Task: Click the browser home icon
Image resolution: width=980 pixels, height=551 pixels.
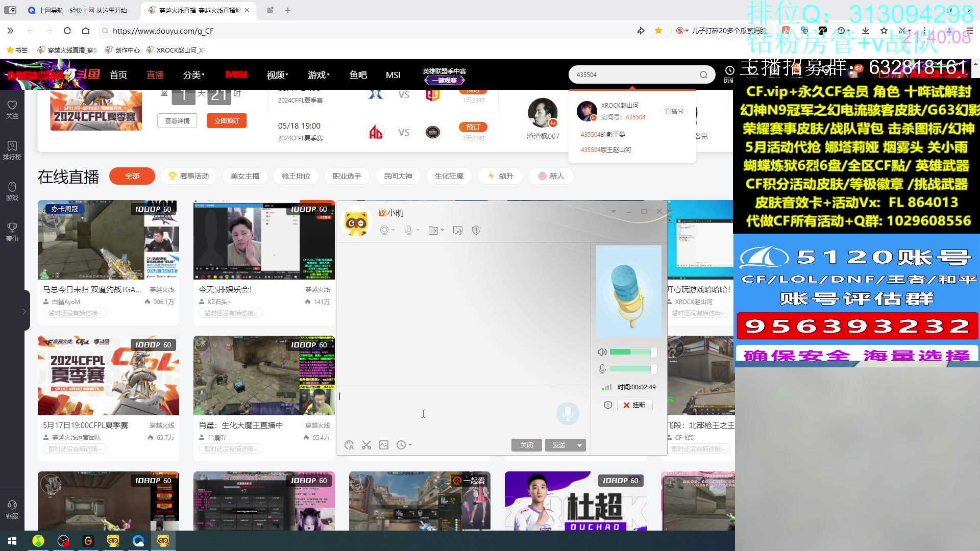Action: pos(86,31)
